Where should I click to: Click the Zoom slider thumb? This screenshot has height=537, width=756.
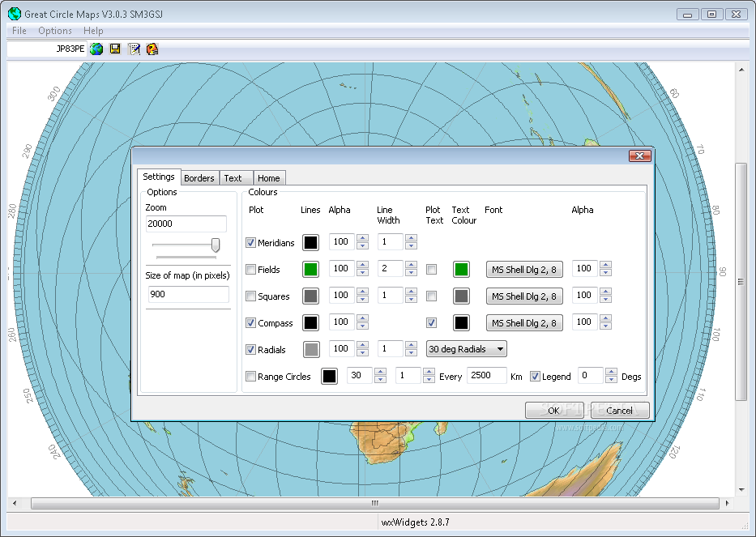tap(216, 245)
